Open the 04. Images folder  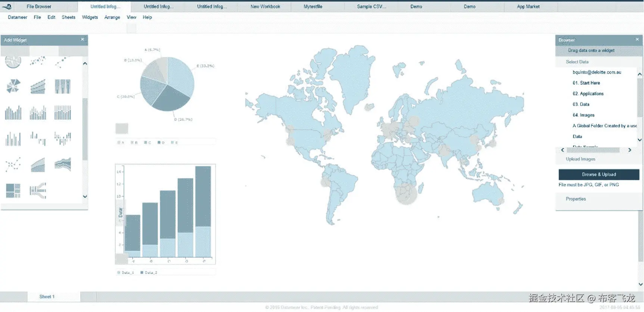tap(584, 115)
